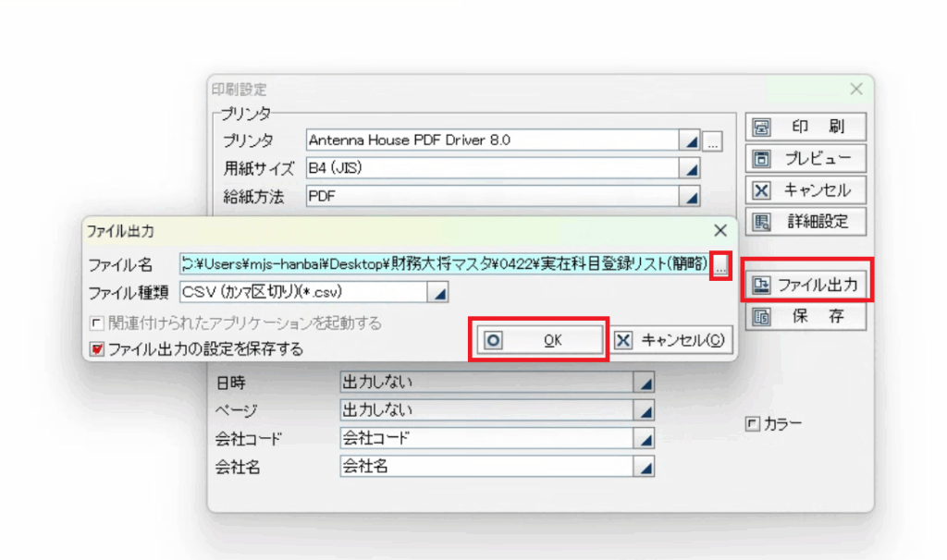947x560 pixels.
Task: Open the 日時 dropdown set to 出力しない
Action: (645, 383)
